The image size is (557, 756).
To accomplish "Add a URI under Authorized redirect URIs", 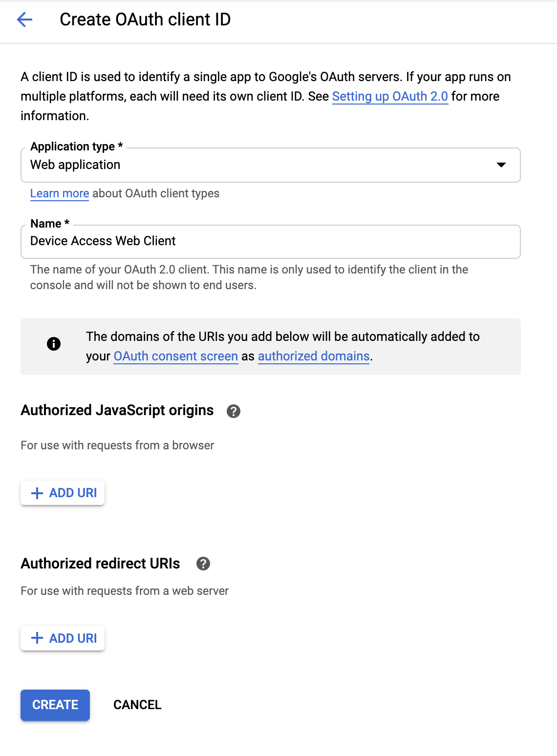I will pyautogui.click(x=62, y=638).
